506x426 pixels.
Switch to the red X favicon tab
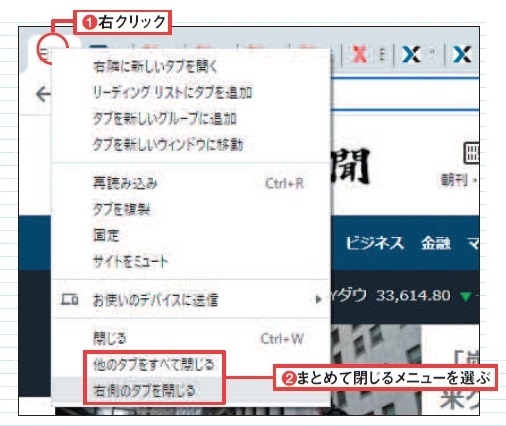tap(359, 54)
